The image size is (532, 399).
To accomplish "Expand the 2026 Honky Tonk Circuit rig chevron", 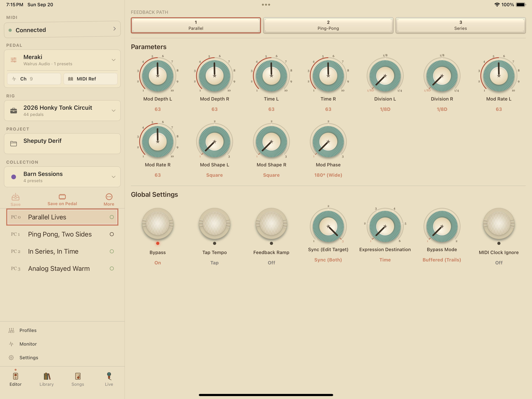I will (x=114, y=111).
